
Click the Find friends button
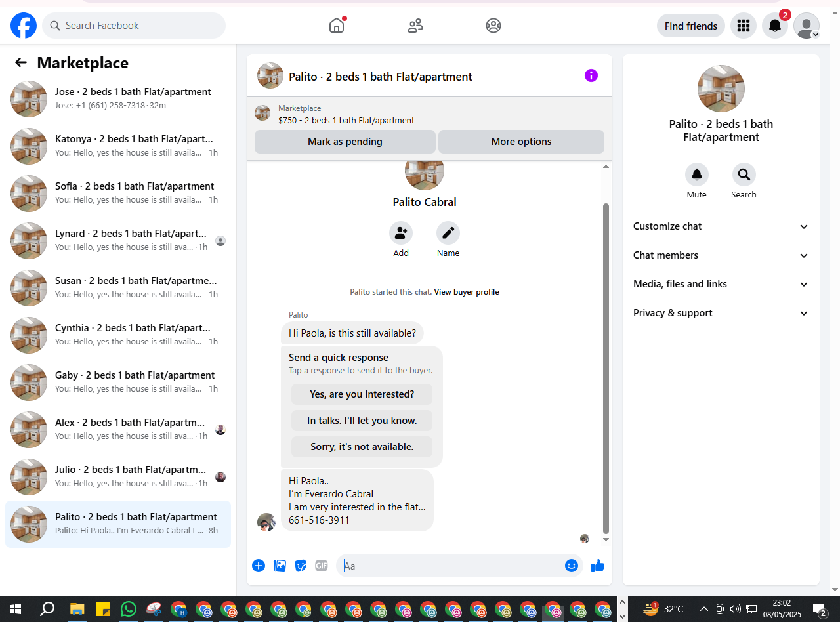click(x=691, y=26)
